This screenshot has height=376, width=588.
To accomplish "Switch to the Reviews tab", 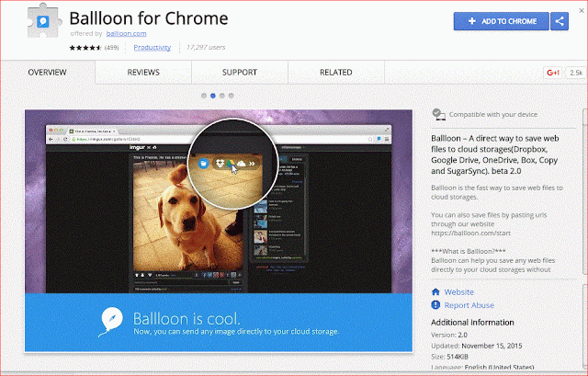I will [143, 72].
